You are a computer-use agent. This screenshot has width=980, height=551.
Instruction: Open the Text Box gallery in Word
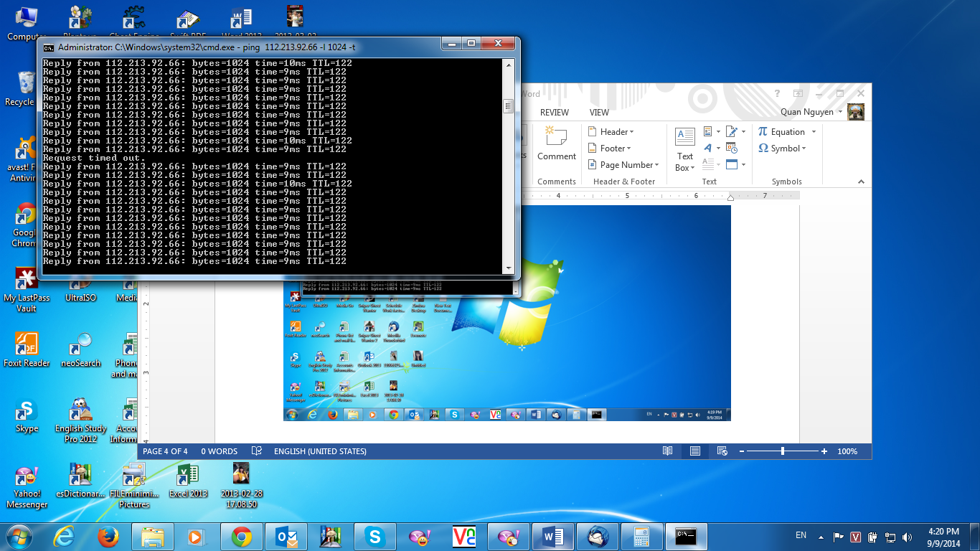pos(685,149)
